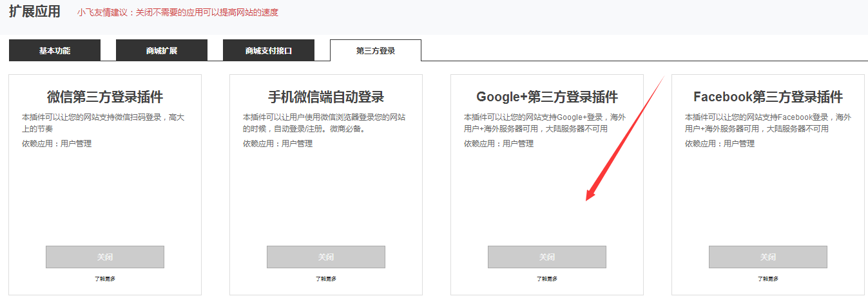Click the 第三方登录 tab
The image size is (868, 296).
[376, 50]
